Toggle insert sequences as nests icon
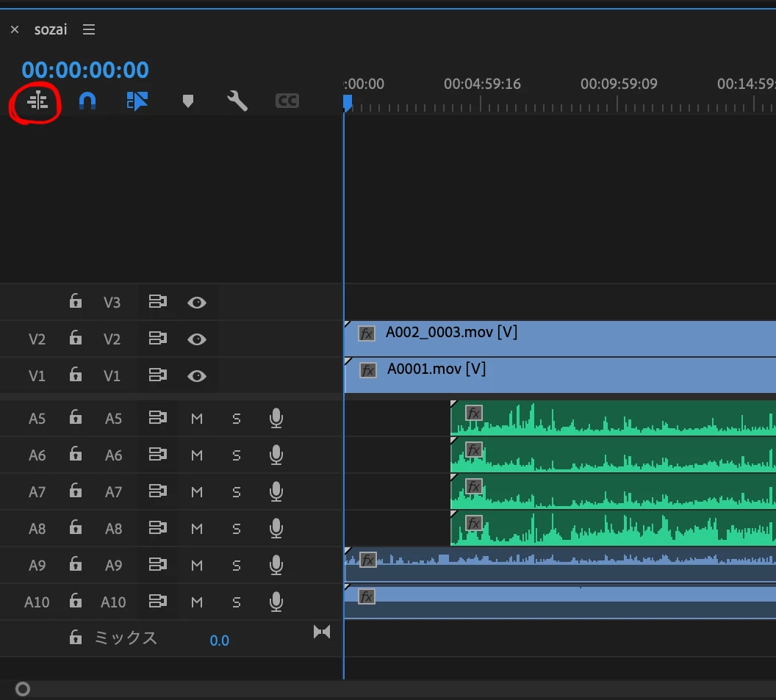The height and width of the screenshot is (700, 776). click(x=37, y=101)
